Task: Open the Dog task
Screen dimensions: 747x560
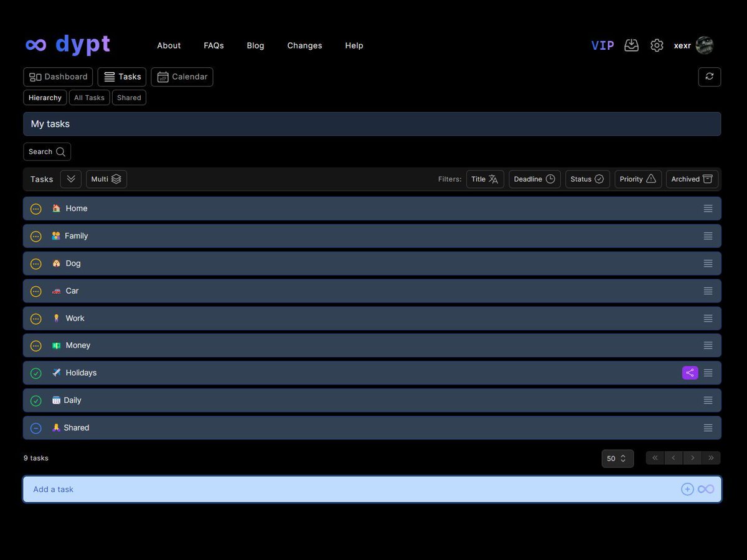Action: pos(372,263)
